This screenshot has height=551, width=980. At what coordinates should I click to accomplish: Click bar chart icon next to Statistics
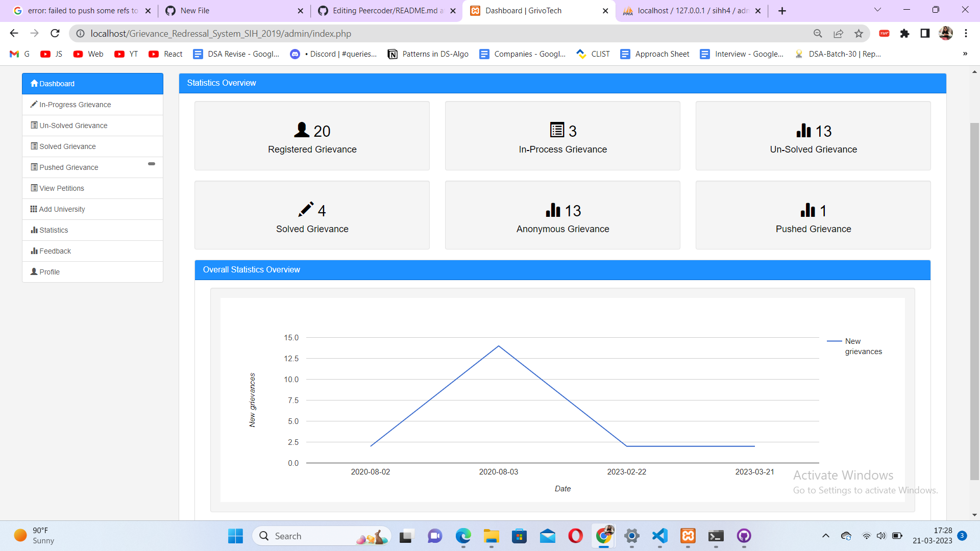coord(34,230)
